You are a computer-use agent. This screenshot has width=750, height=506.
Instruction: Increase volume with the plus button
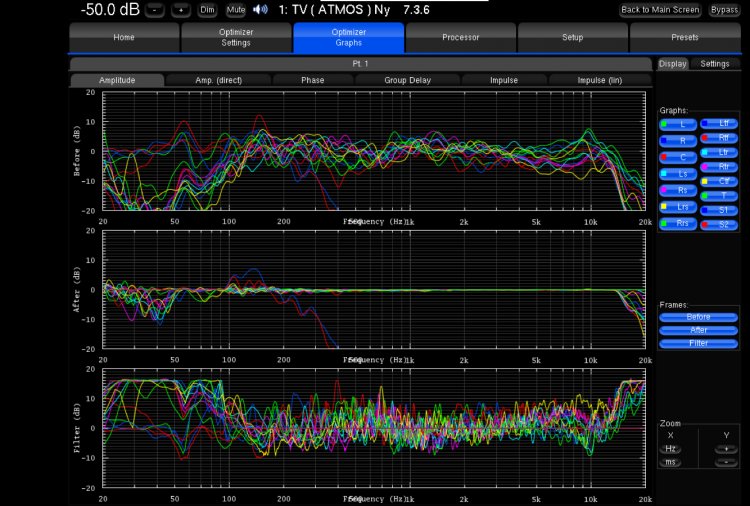point(180,10)
